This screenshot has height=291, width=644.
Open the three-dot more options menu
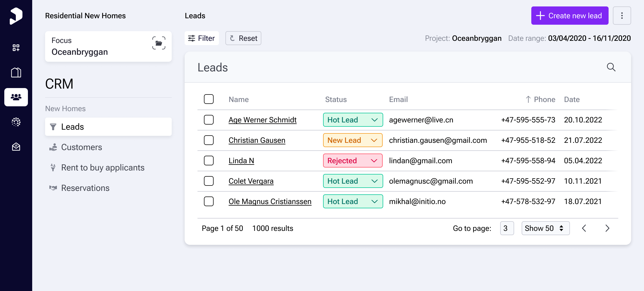click(622, 16)
